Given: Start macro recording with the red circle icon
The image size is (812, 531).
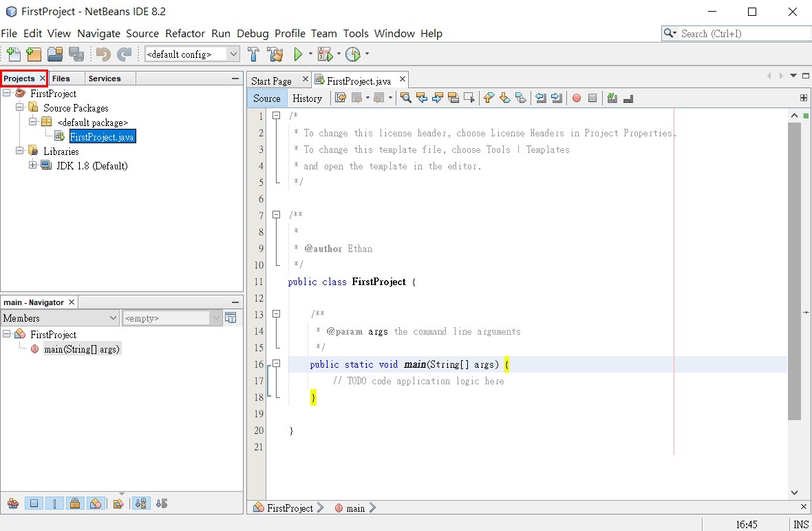Looking at the screenshot, I should 577,98.
